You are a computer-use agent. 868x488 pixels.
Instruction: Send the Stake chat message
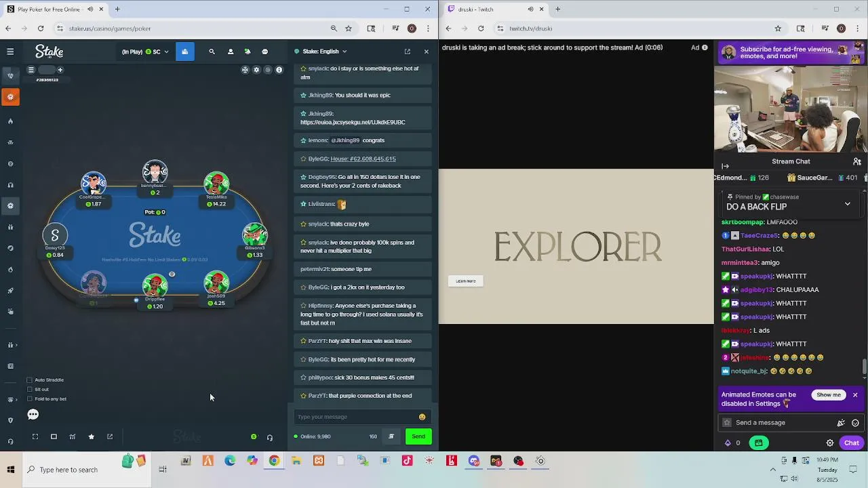pyautogui.click(x=418, y=436)
